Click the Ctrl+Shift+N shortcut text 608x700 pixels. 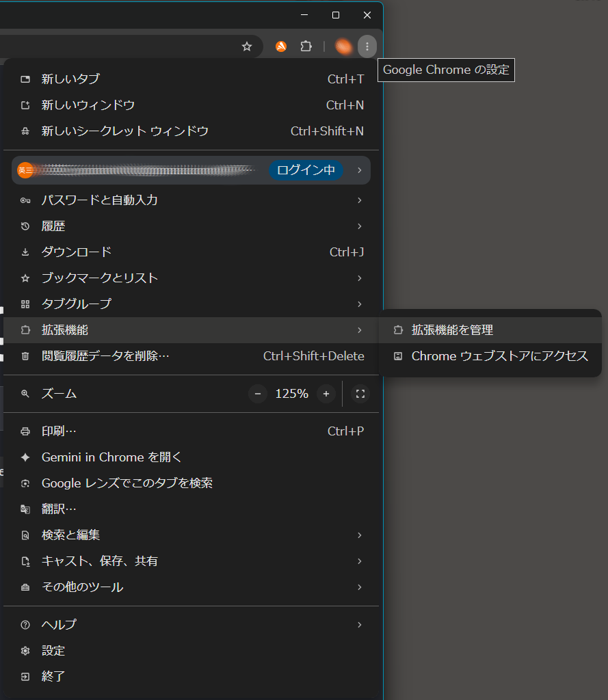327,131
